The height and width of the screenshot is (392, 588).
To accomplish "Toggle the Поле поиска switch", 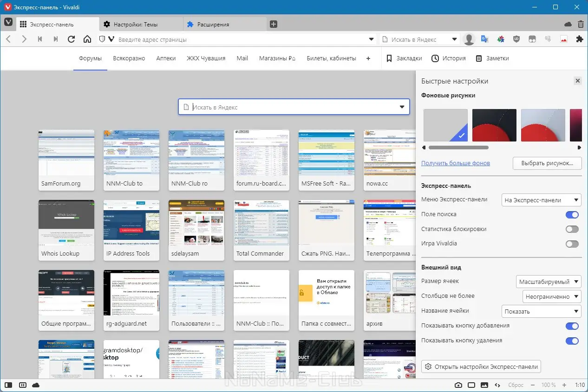I will (572, 214).
